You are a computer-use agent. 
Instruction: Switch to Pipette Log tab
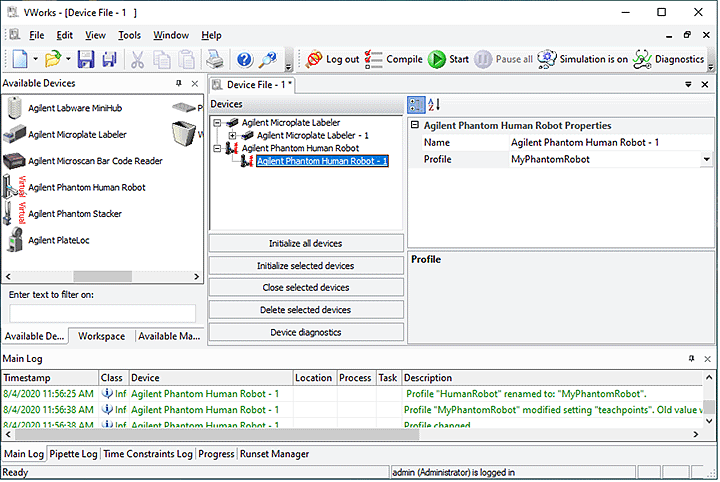(x=73, y=454)
